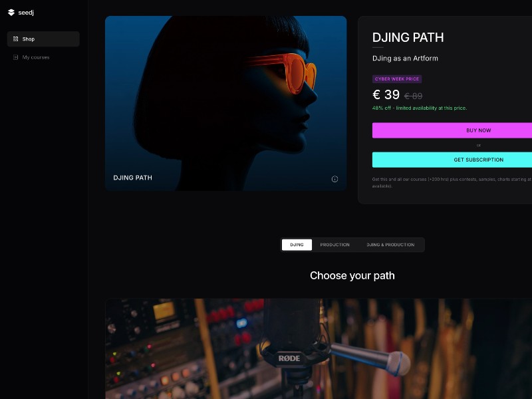Select the DJING & PRODUCTION option
532x399 pixels.
click(390, 245)
